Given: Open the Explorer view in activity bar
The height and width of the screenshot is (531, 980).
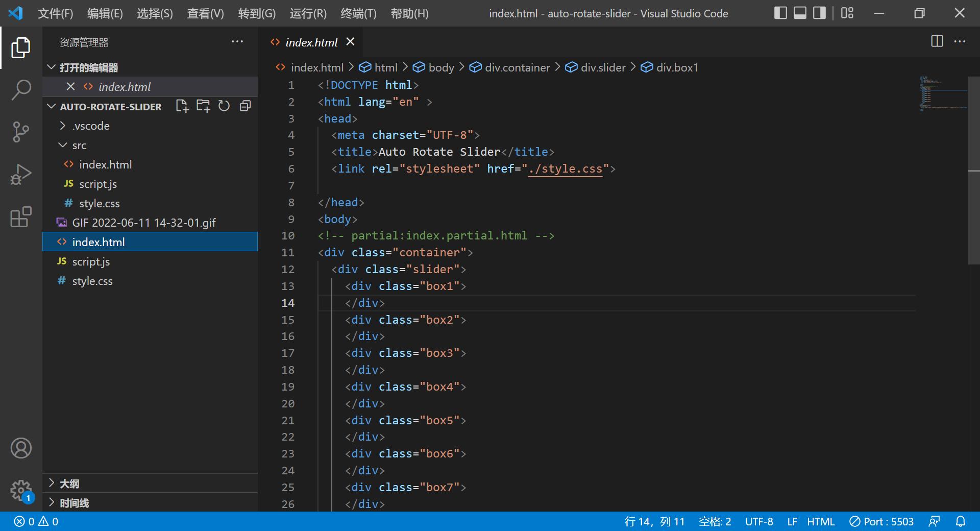Looking at the screenshot, I should [21, 47].
